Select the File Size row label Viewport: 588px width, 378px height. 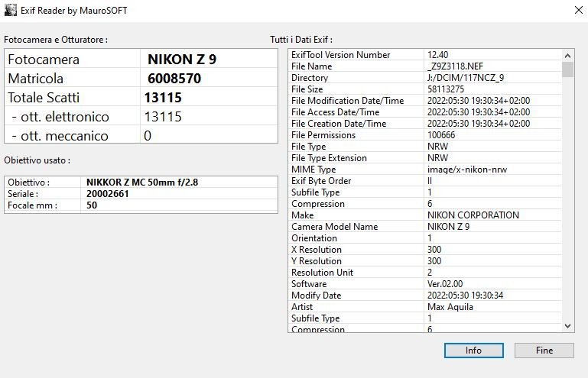click(x=307, y=89)
